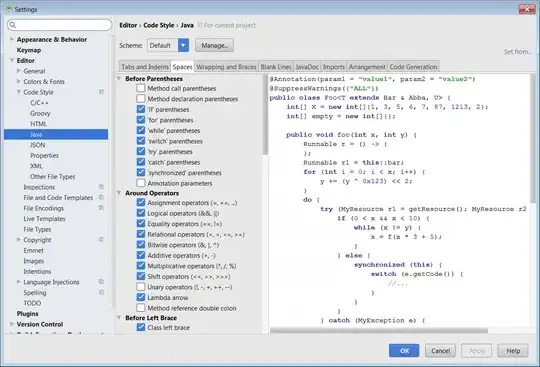540x367 pixels.
Task: Toggle Equality operators checkbox
Action: tap(141, 223)
